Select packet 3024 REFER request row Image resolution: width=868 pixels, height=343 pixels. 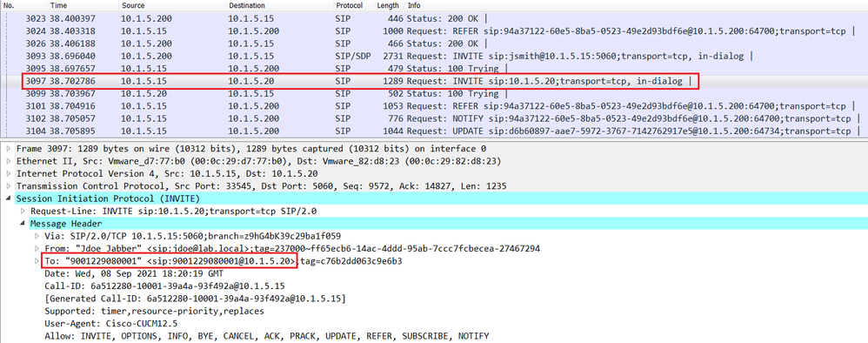point(434,31)
